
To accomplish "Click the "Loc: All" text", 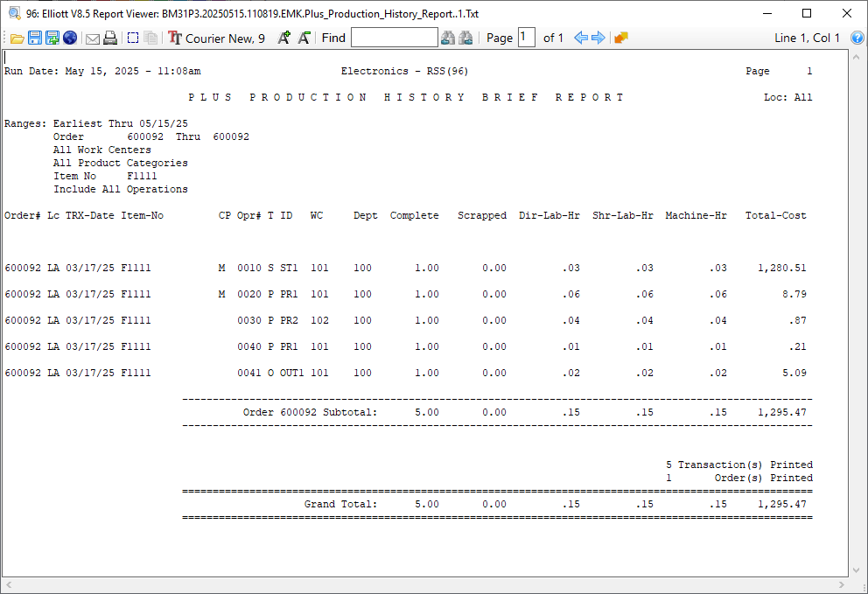I will point(788,97).
